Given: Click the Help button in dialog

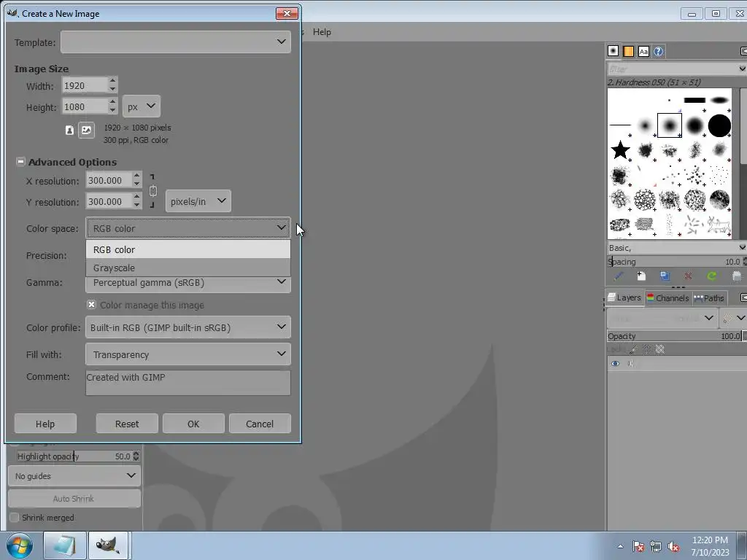Looking at the screenshot, I should (x=45, y=424).
